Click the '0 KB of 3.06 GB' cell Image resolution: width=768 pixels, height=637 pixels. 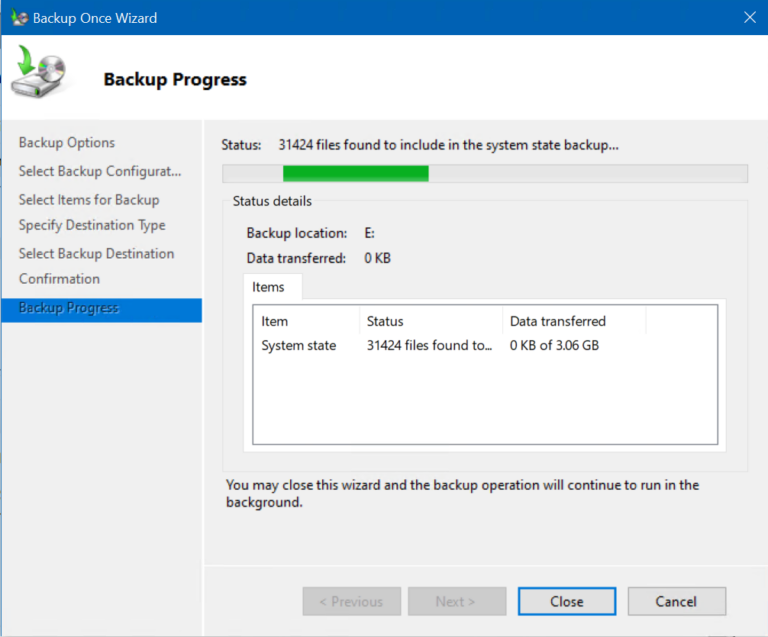[x=554, y=345]
